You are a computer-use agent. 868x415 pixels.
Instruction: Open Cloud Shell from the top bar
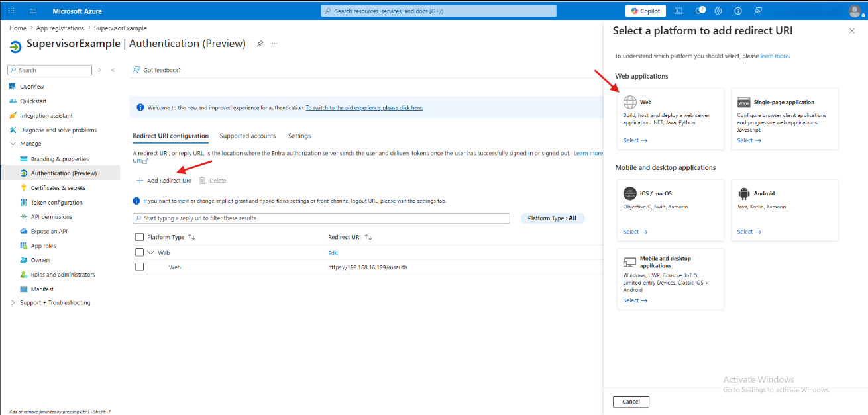coord(678,11)
